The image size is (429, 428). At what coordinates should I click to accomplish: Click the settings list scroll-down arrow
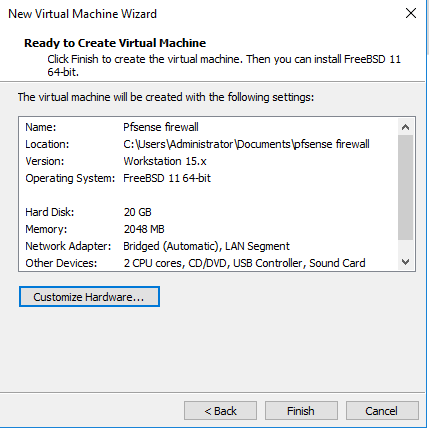(x=405, y=262)
